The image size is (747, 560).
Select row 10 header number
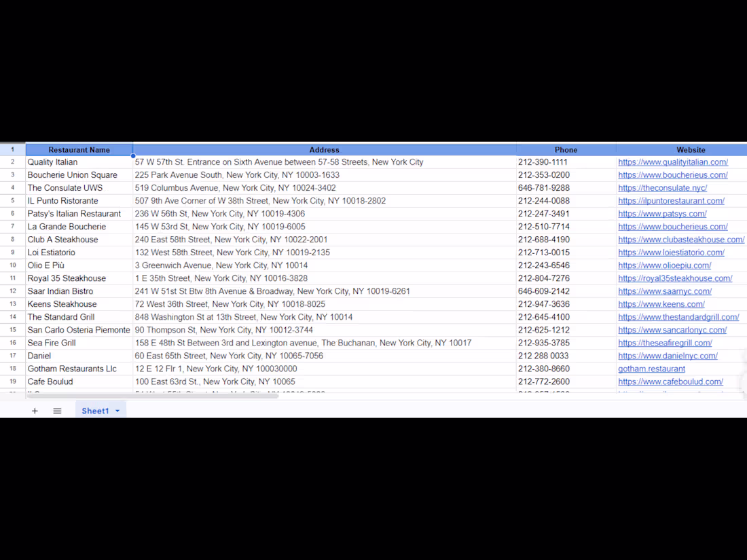[13, 265]
